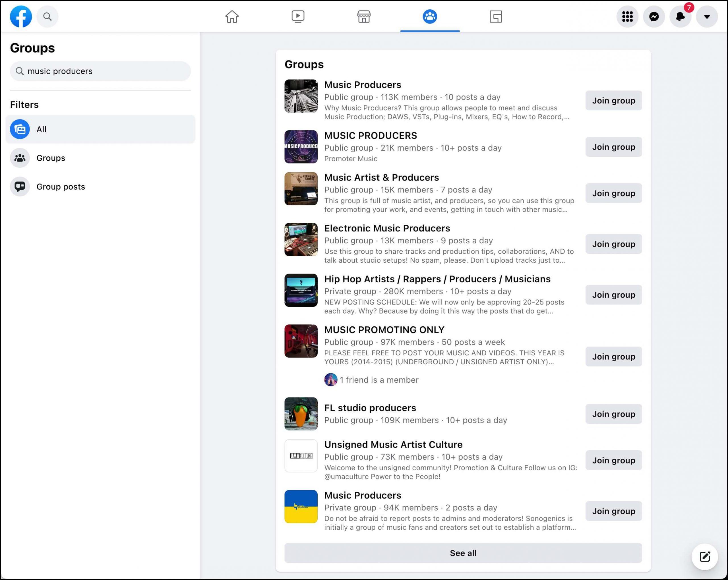Click the music producers search field
This screenshot has height=580, width=728.
point(101,71)
